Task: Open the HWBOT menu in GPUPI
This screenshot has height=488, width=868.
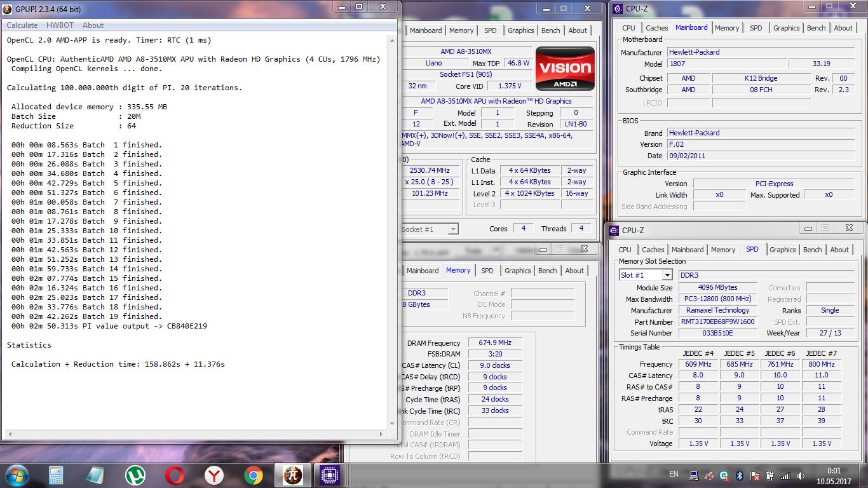Action: tap(60, 25)
